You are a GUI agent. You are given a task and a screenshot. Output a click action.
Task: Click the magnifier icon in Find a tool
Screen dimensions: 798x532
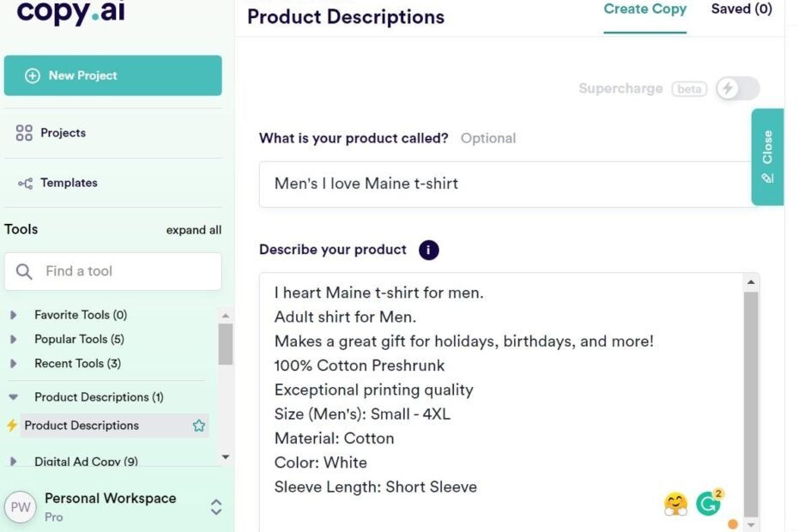tap(24, 271)
